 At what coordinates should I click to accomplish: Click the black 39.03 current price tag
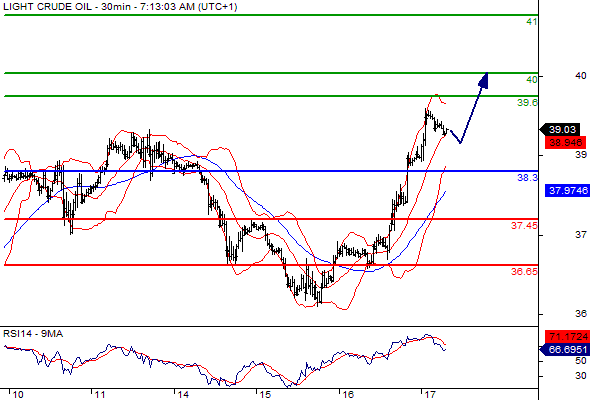point(562,130)
